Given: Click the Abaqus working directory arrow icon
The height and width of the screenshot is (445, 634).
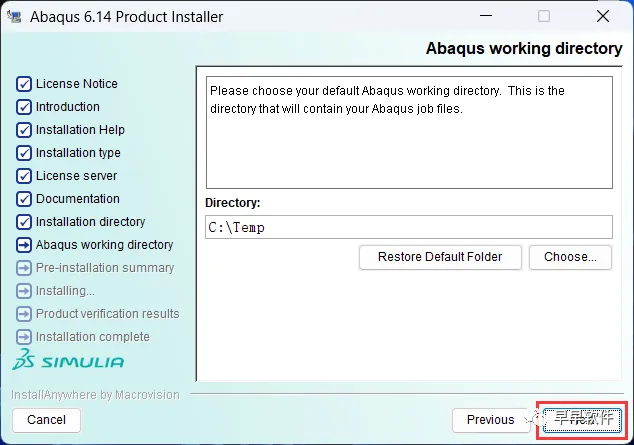Looking at the screenshot, I should click(x=24, y=245).
